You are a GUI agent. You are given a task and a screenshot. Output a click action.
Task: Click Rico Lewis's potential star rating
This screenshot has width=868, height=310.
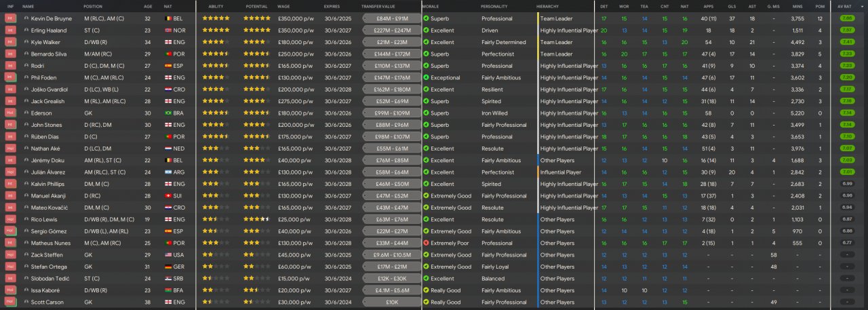(257, 219)
